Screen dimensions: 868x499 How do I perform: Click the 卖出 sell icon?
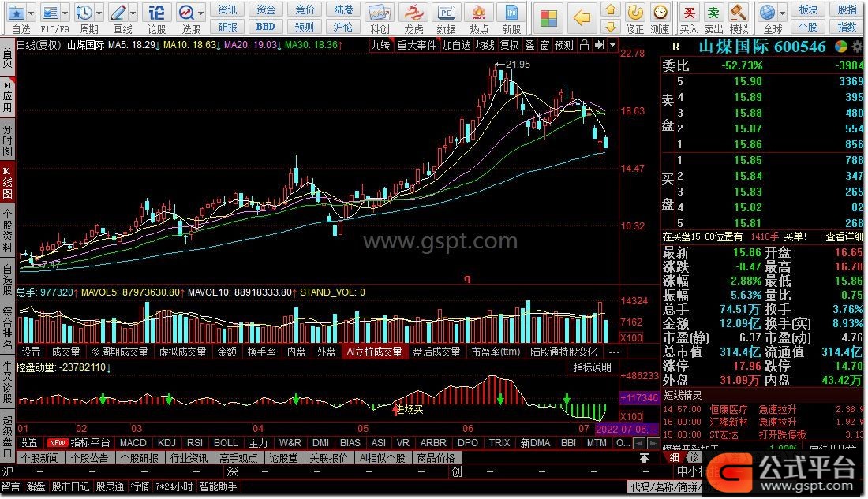tap(713, 12)
